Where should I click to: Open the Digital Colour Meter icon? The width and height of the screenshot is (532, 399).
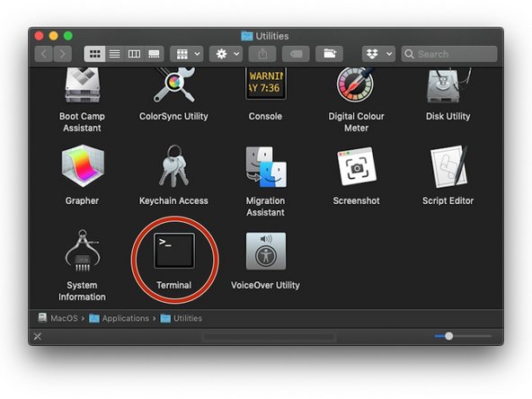click(356, 84)
